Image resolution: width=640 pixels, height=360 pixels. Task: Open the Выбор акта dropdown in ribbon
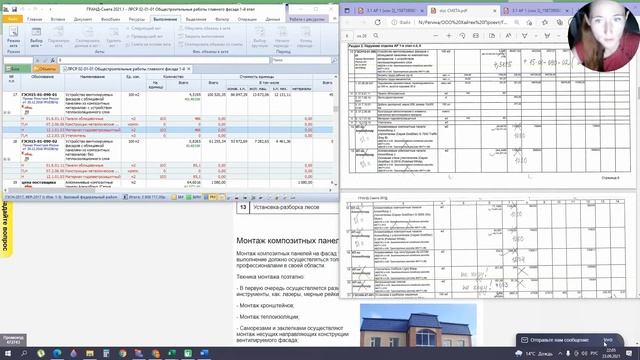point(36,38)
